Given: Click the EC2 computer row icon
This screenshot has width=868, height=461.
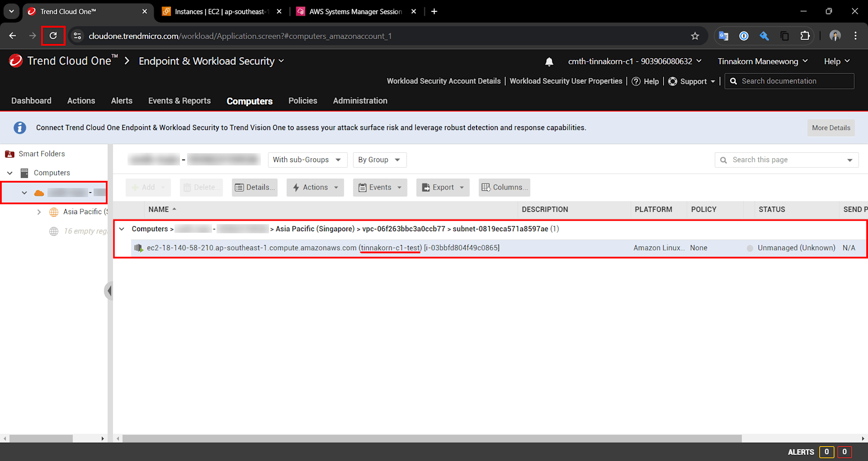Looking at the screenshot, I should (x=138, y=248).
